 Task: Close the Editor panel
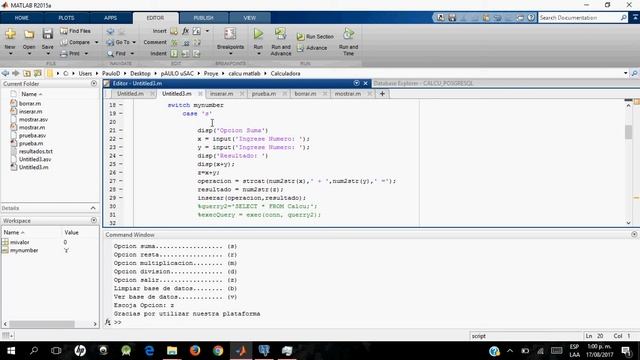365,83
